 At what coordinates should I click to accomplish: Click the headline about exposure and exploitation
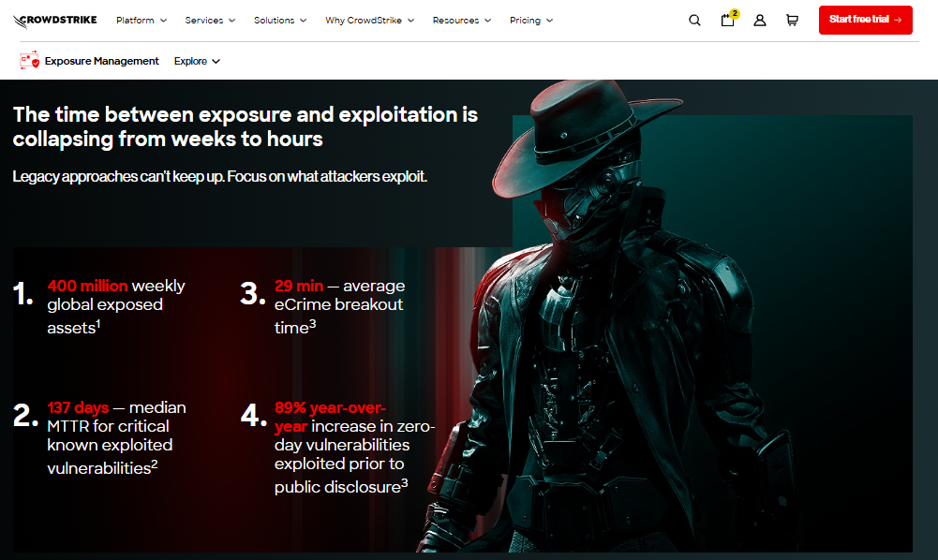[x=246, y=126]
